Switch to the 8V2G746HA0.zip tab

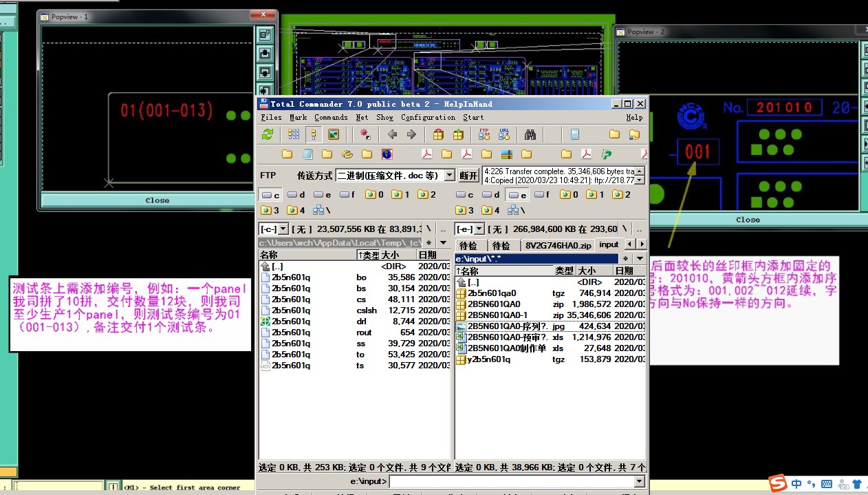point(558,245)
